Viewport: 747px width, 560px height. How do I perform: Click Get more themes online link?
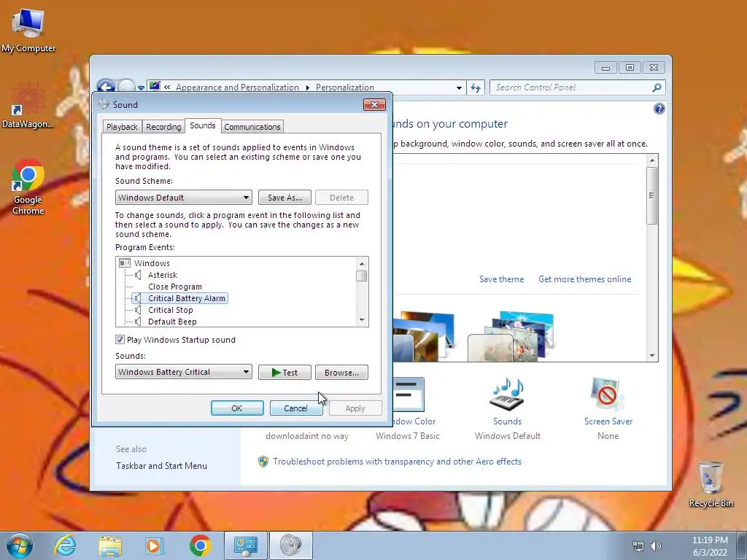click(x=584, y=279)
